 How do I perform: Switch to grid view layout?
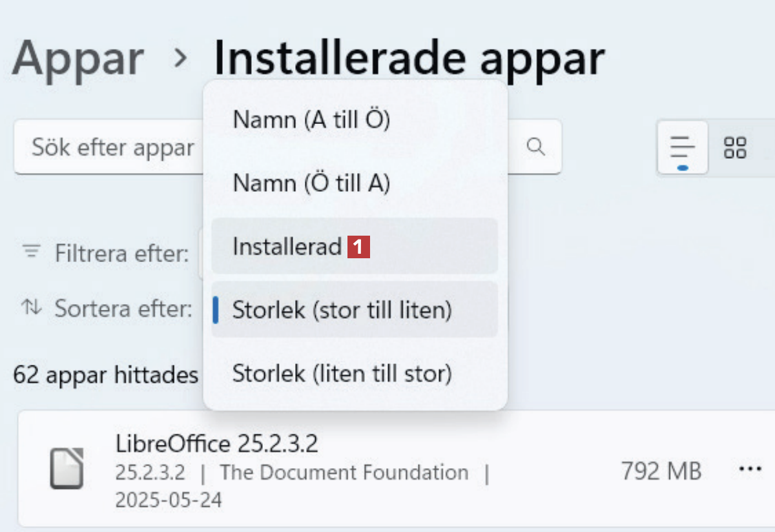coord(735,148)
